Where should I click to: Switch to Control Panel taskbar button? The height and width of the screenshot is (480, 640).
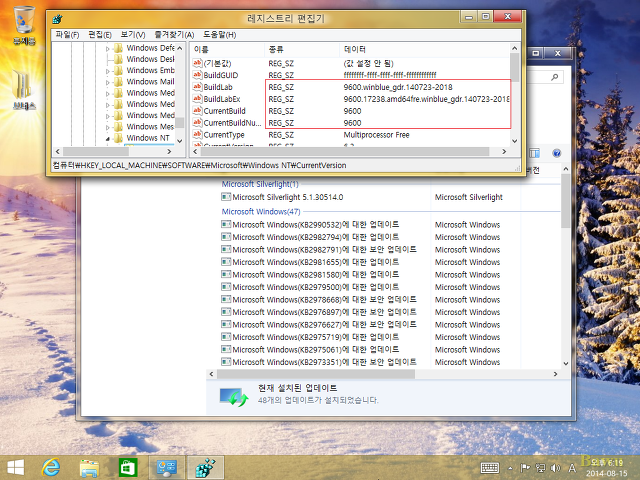pyautogui.click(x=167, y=467)
